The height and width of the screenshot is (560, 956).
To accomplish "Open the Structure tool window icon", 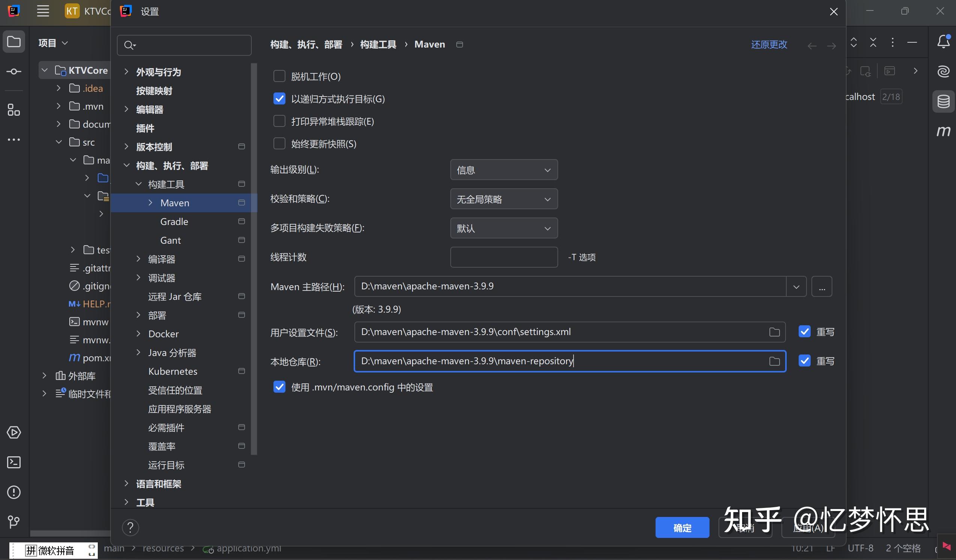I will click(x=14, y=110).
